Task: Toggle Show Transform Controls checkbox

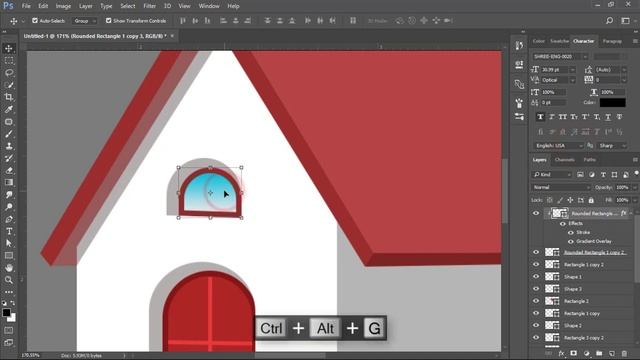Action: pyautogui.click(x=109, y=20)
